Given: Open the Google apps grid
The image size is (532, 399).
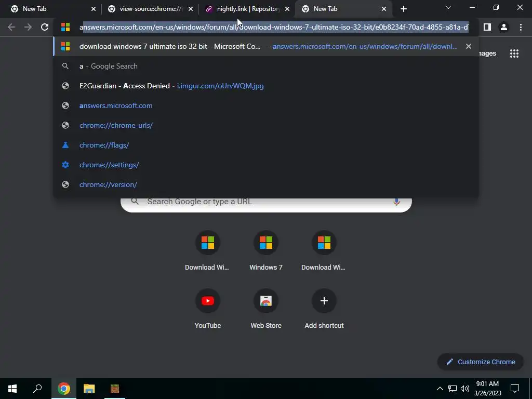Looking at the screenshot, I should (514, 54).
